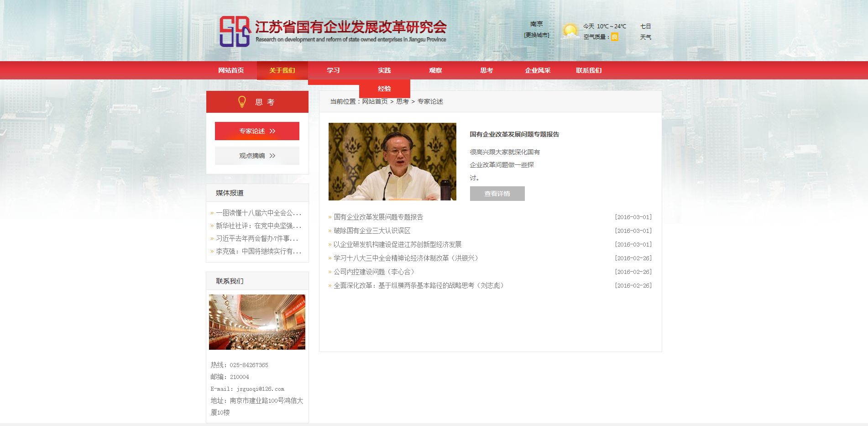The width and height of the screenshot is (868, 426).
Task: Open the article 破除国有企业三大认识误区
Action: coord(372,231)
